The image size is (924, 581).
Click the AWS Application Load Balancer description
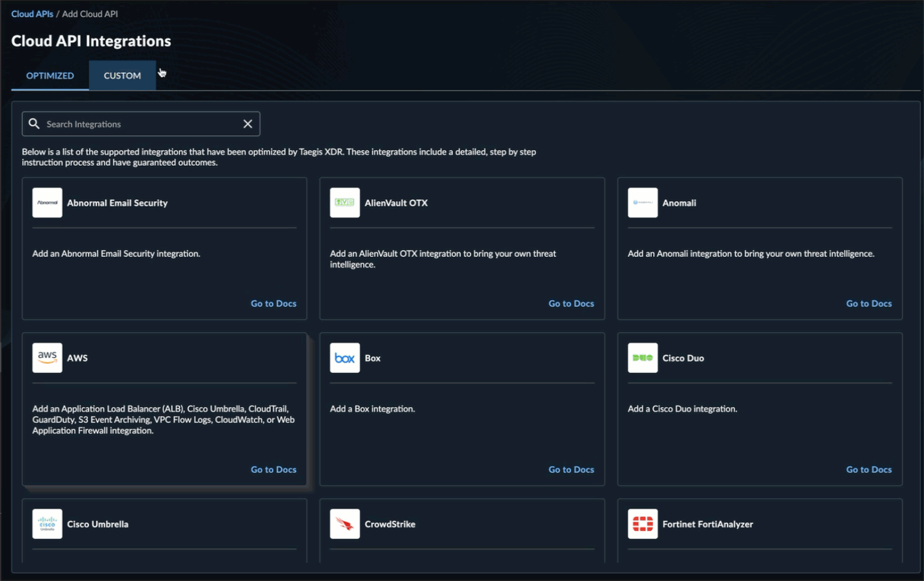tap(163, 419)
